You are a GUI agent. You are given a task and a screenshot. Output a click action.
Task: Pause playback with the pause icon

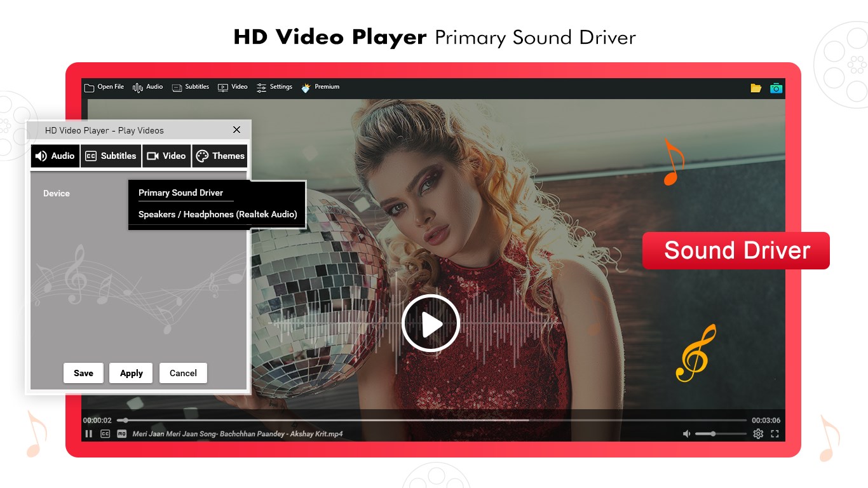89,434
